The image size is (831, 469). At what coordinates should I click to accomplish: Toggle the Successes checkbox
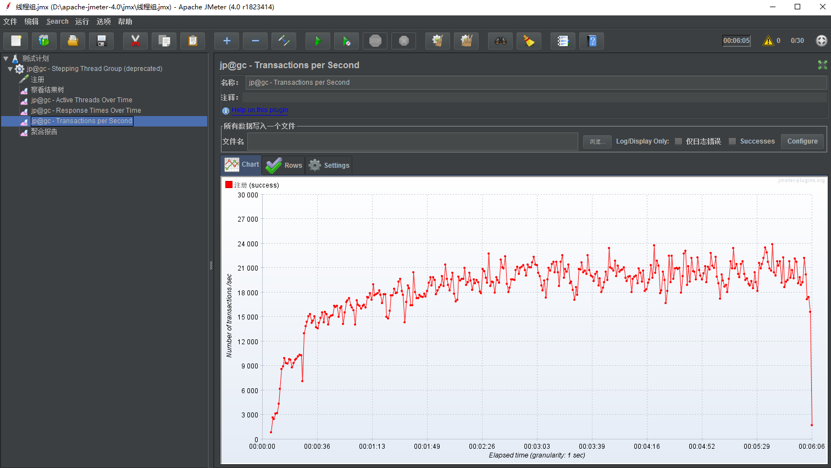732,141
